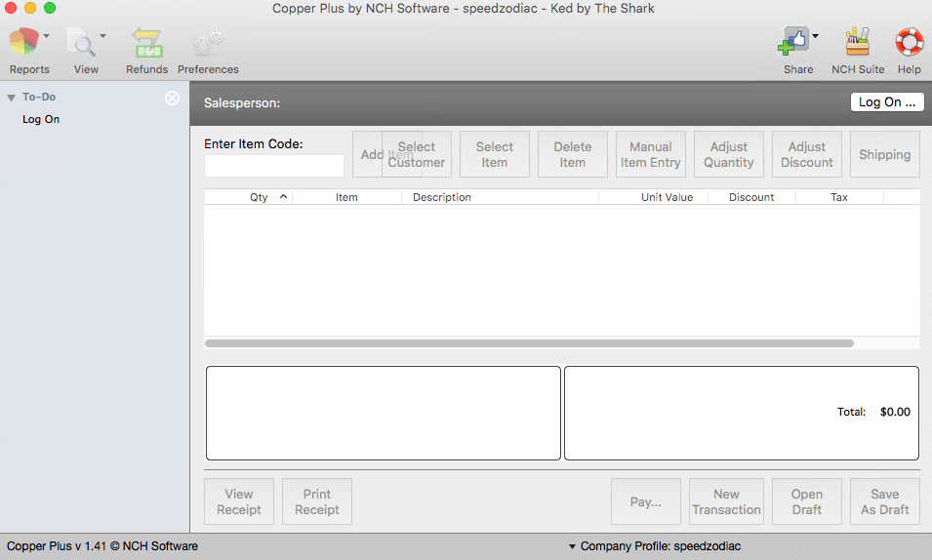This screenshot has height=560, width=932.
Task: Sort by Unit Value column header
Action: (x=653, y=197)
